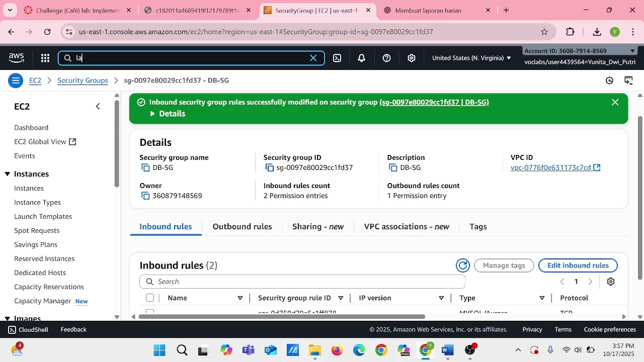Screen dimensions: 644x362
Task: Reload the browser page
Action: click(x=47, y=32)
